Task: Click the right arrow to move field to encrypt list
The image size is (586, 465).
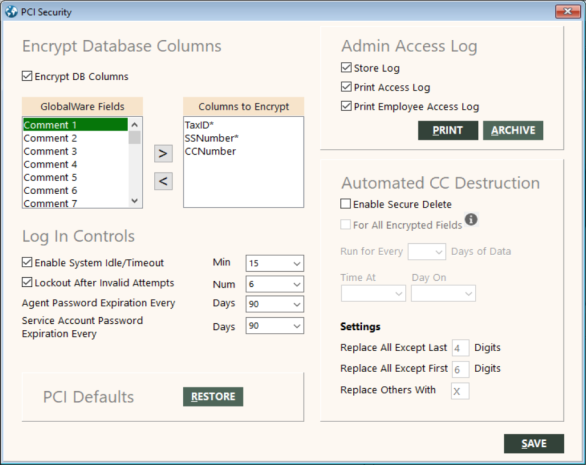Action: pos(163,154)
